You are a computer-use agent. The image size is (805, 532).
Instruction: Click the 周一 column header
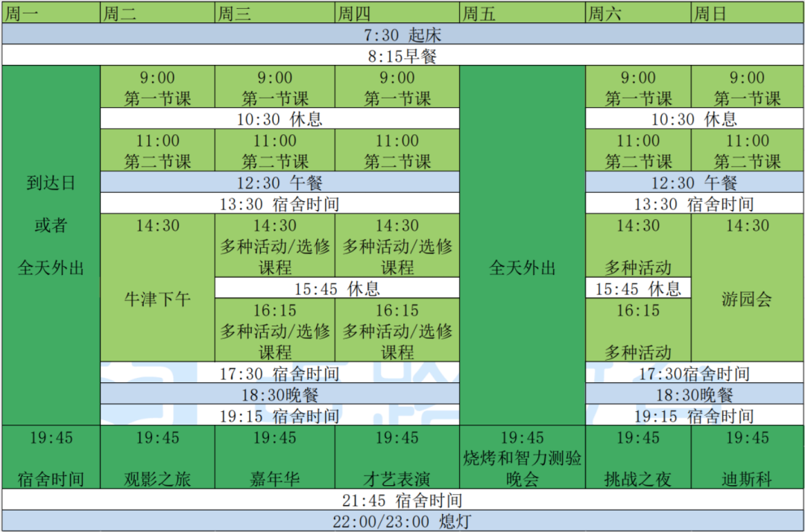50,13
